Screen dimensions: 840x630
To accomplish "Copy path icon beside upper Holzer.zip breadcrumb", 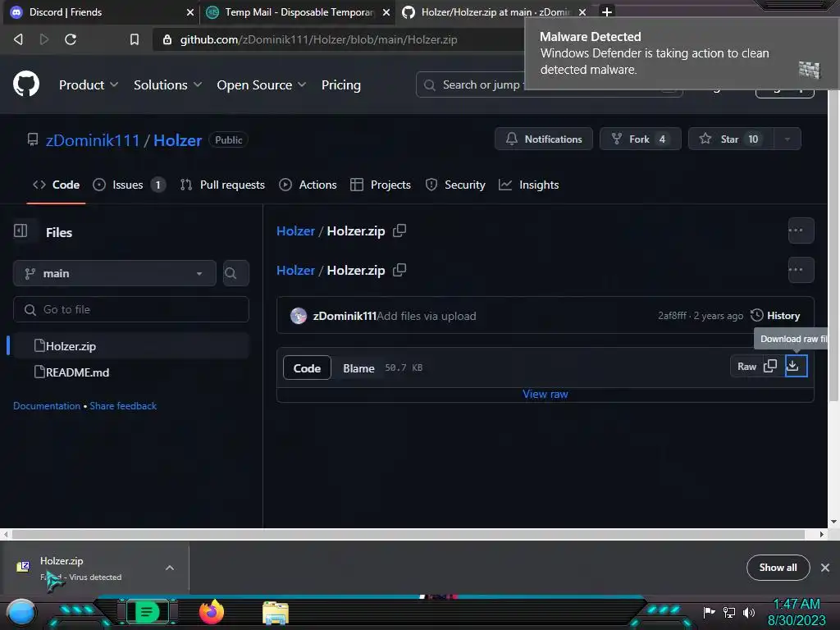I will point(399,231).
